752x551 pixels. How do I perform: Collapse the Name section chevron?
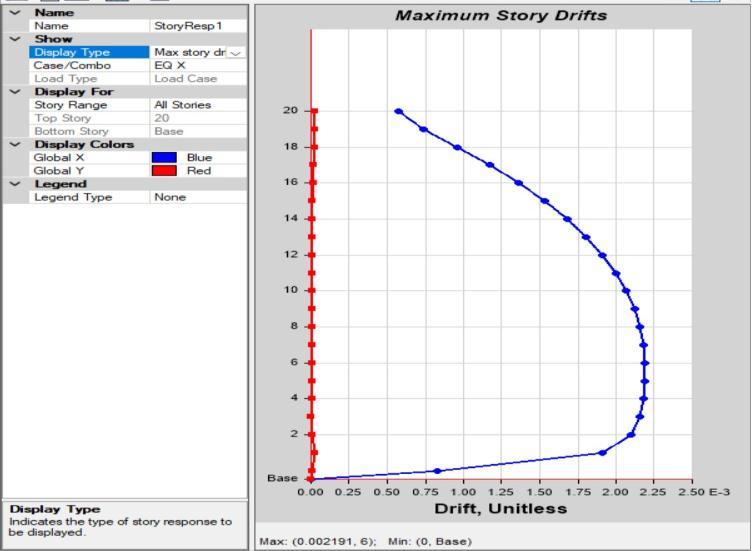(15, 12)
